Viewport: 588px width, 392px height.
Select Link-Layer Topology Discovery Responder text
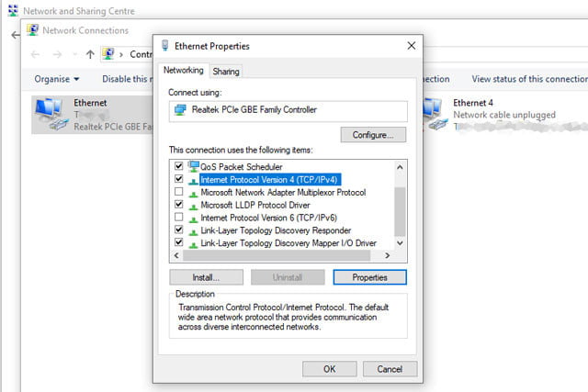click(x=276, y=230)
